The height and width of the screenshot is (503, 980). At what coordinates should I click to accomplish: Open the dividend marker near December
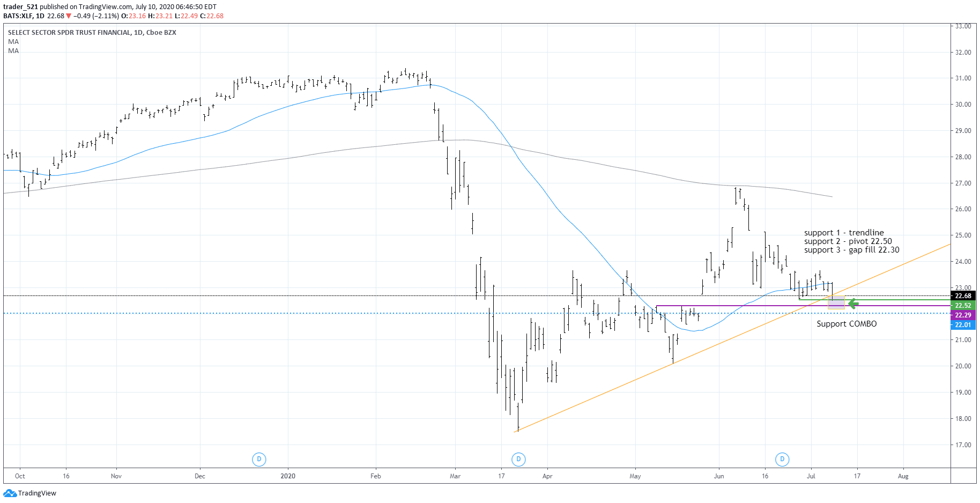coord(259,459)
